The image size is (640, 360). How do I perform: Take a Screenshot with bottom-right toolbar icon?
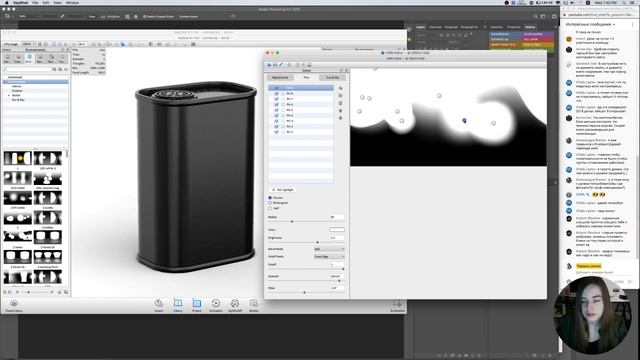coord(397,305)
